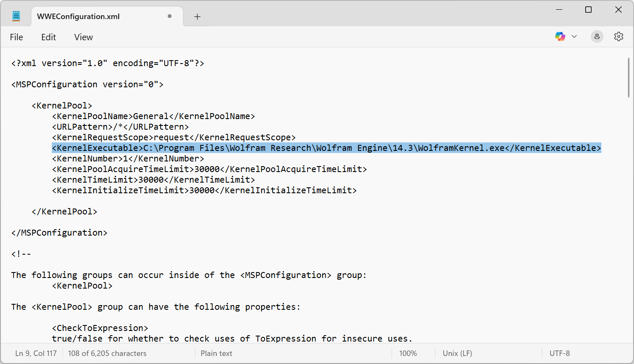Open the View menu

click(x=83, y=37)
